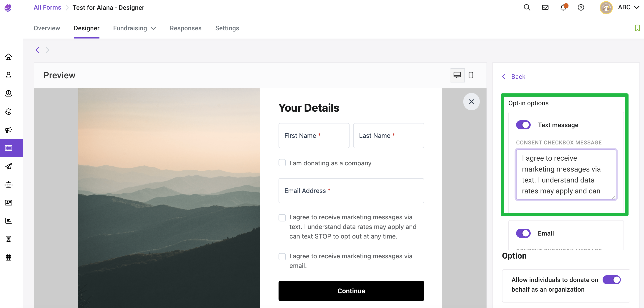644x308 pixels.
Task: Open search with the magnifier icon
Action: point(527,8)
